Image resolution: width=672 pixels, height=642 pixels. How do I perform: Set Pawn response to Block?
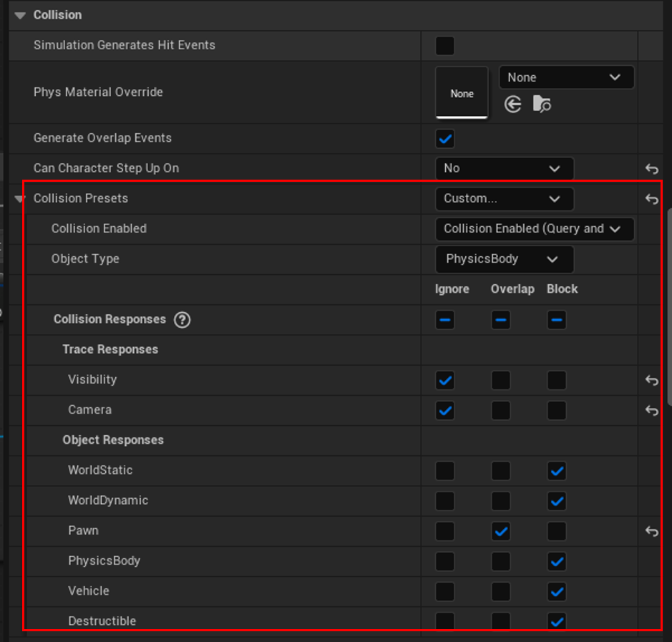557,531
